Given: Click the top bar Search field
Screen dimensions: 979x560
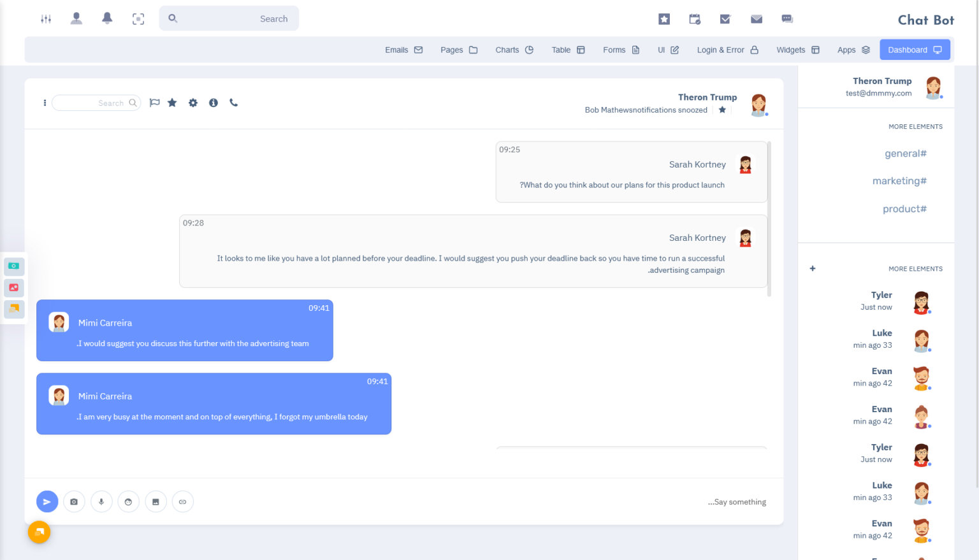Looking at the screenshot, I should (229, 18).
